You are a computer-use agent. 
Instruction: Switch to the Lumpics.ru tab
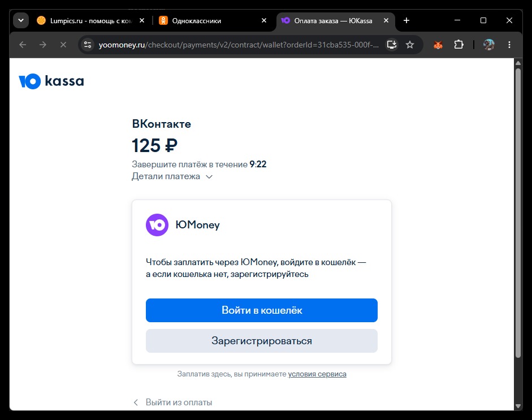(x=87, y=21)
